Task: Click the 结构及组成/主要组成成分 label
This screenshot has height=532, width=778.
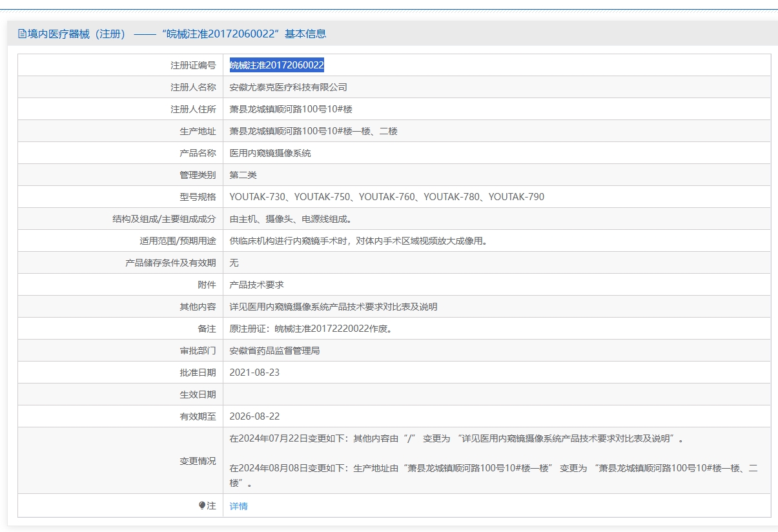Action: click(x=164, y=219)
